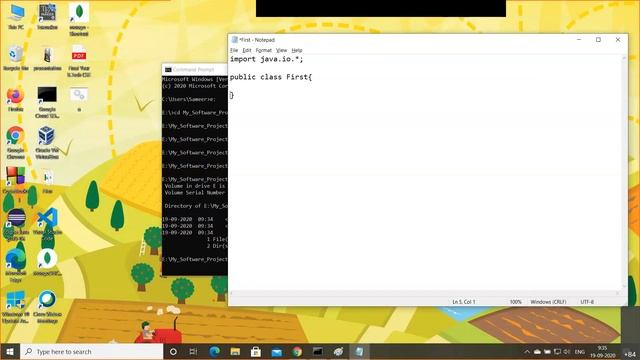This screenshot has width=640, height=360.
Task: Select This PC desktop icon
Action: (x=16, y=16)
